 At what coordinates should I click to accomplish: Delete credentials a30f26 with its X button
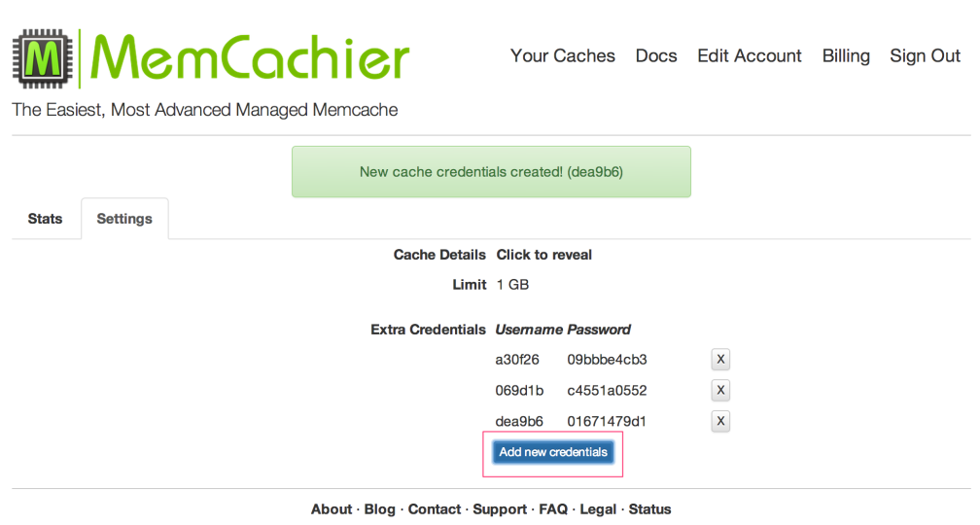coord(720,360)
